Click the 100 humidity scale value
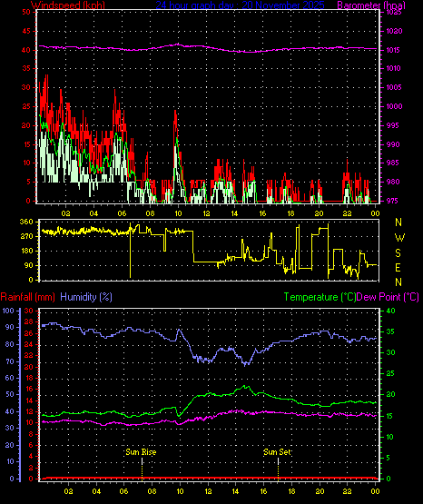The height and width of the screenshot is (504, 423). tap(8, 311)
